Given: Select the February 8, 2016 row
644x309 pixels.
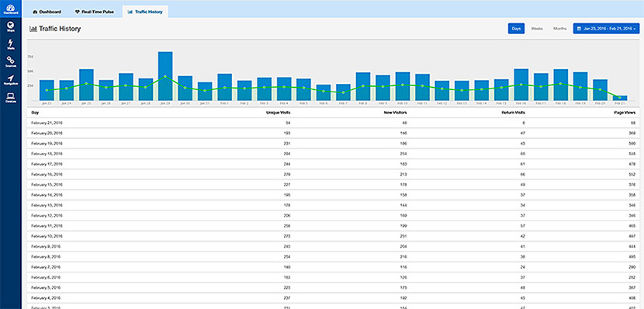Looking at the screenshot, I should [x=334, y=256].
